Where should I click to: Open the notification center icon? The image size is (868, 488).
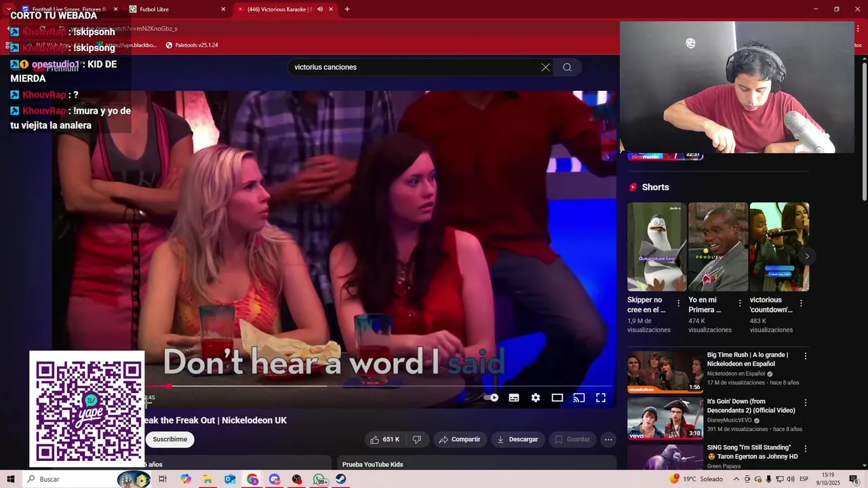[x=854, y=479]
